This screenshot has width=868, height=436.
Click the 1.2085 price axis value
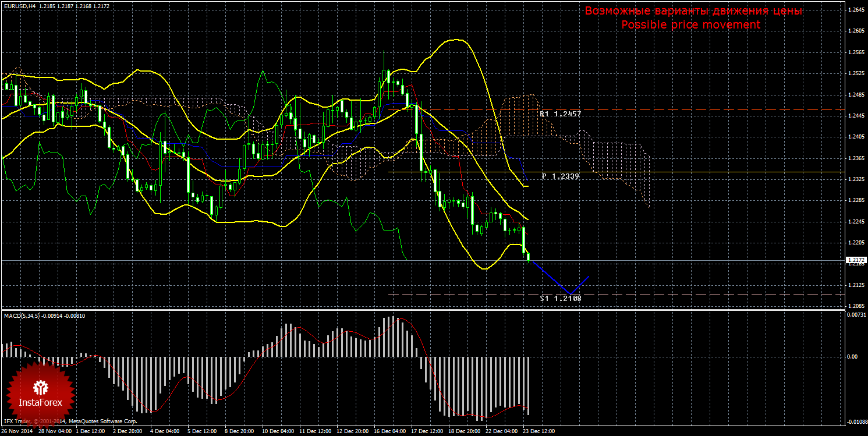855,306
